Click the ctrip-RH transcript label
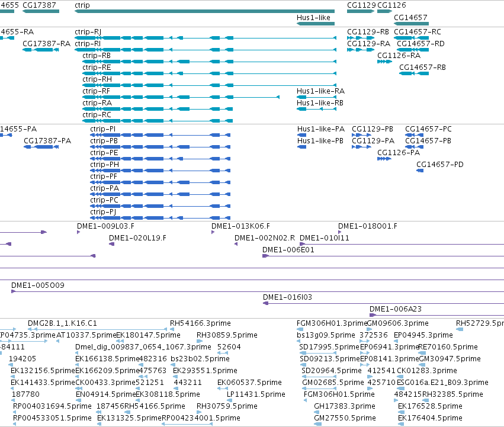The image size is (504, 427). coord(97,79)
